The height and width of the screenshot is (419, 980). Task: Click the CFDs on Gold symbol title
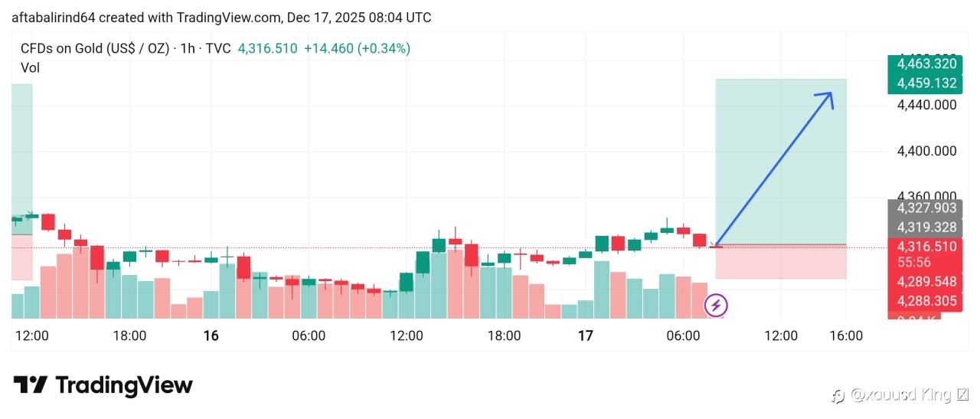94,48
